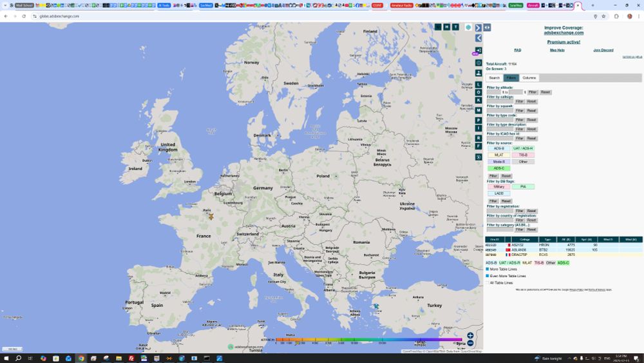Click the O map button
Viewport: 644px width, 363px height.
pyautogui.click(x=478, y=92)
